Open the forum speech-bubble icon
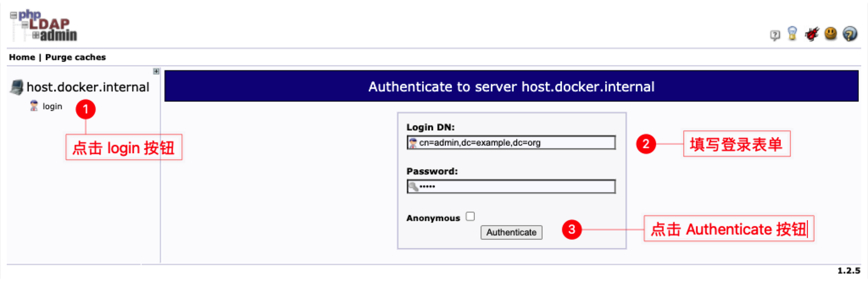Image resolution: width=868 pixels, height=282 pixels. 775,35
